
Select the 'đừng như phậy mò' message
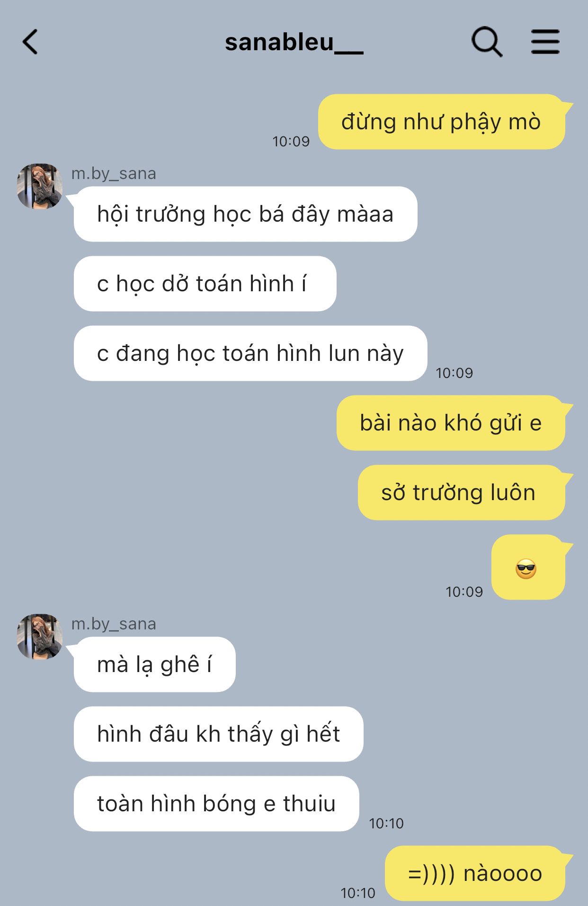pos(442,122)
